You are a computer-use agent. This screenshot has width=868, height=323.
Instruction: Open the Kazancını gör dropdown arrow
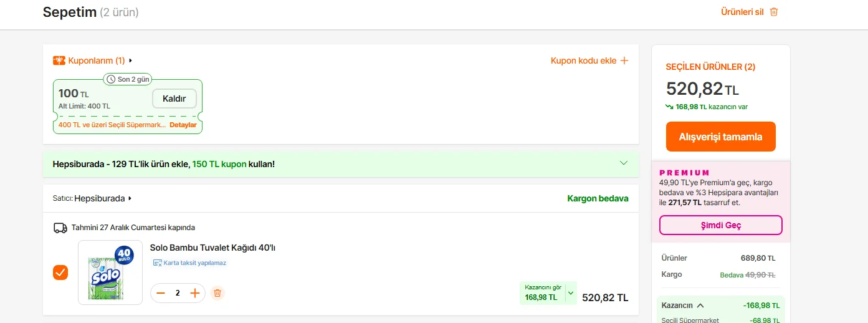tap(570, 293)
